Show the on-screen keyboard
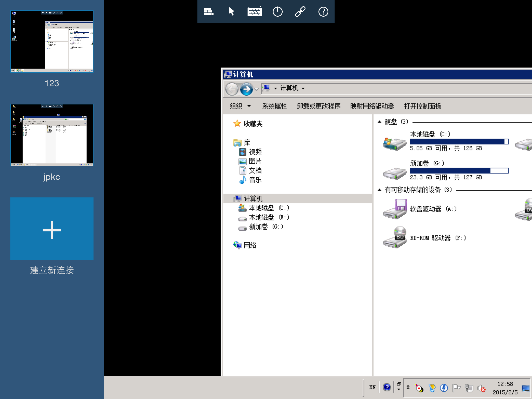 pyautogui.click(x=255, y=12)
